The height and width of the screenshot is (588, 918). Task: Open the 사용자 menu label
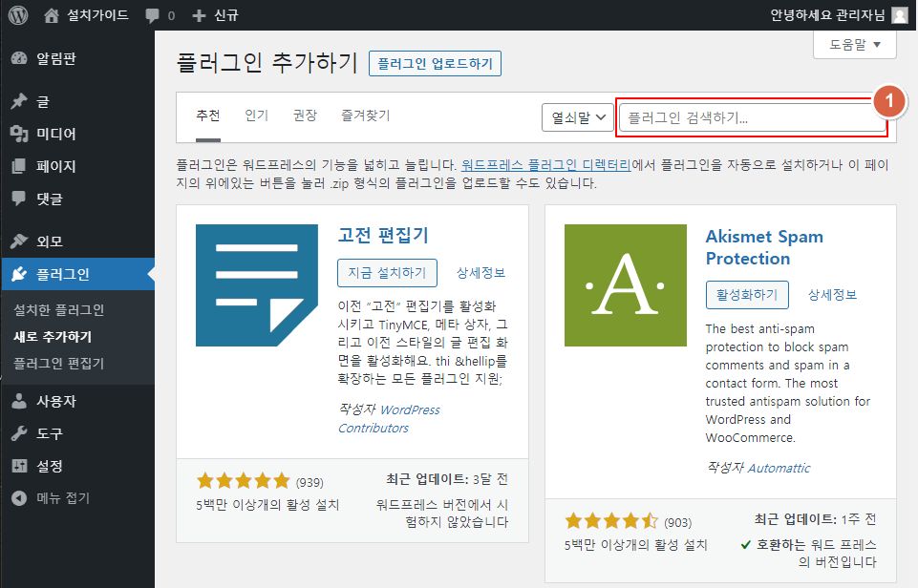[56, 401]
